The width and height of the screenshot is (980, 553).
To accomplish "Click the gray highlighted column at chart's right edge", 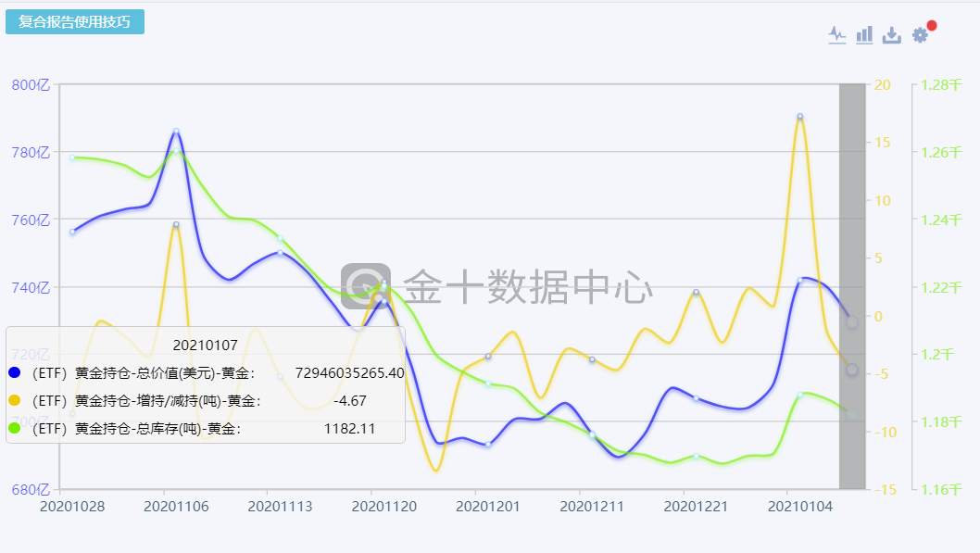I will [852, 286].
